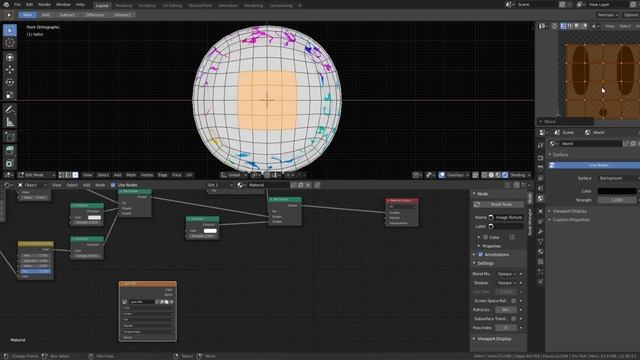The height and width of the screenshot is (360, 640).
Task: Open the Global transform orientation dropdown
Action: click(x=234, y=175)
